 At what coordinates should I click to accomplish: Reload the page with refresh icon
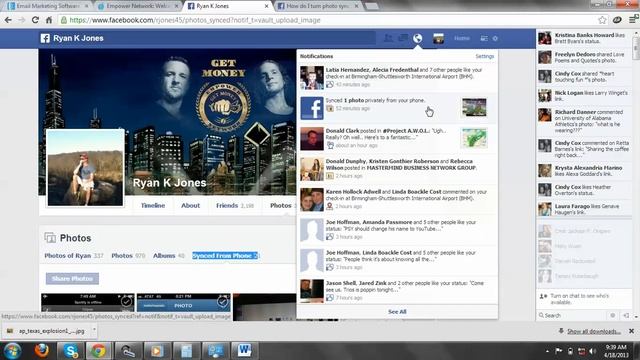35,20
